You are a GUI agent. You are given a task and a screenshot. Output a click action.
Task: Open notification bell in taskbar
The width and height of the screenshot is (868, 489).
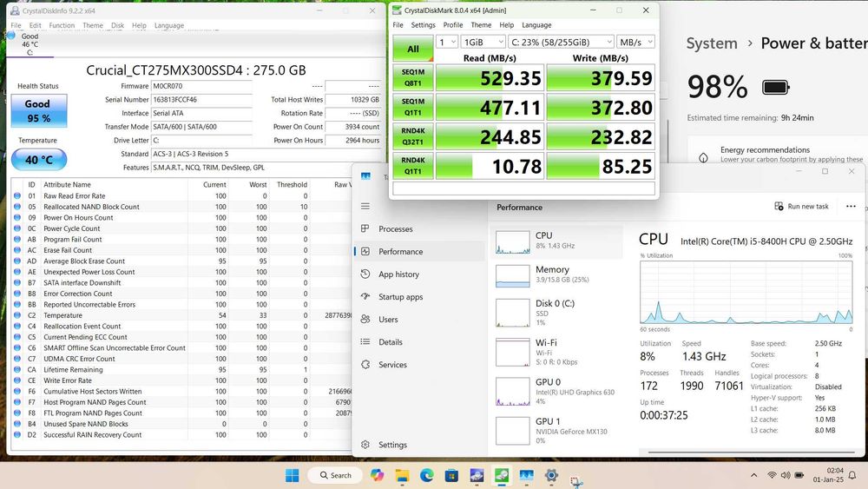(x=852, y=475)
